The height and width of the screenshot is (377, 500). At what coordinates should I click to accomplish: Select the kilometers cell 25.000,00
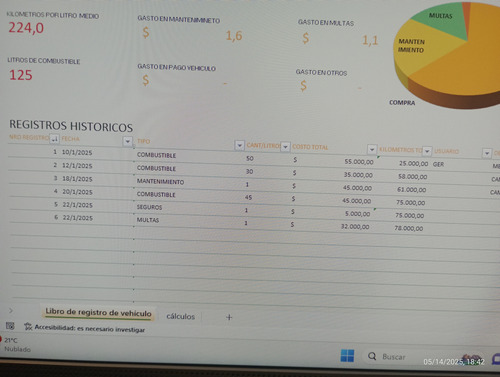(413, 164)
